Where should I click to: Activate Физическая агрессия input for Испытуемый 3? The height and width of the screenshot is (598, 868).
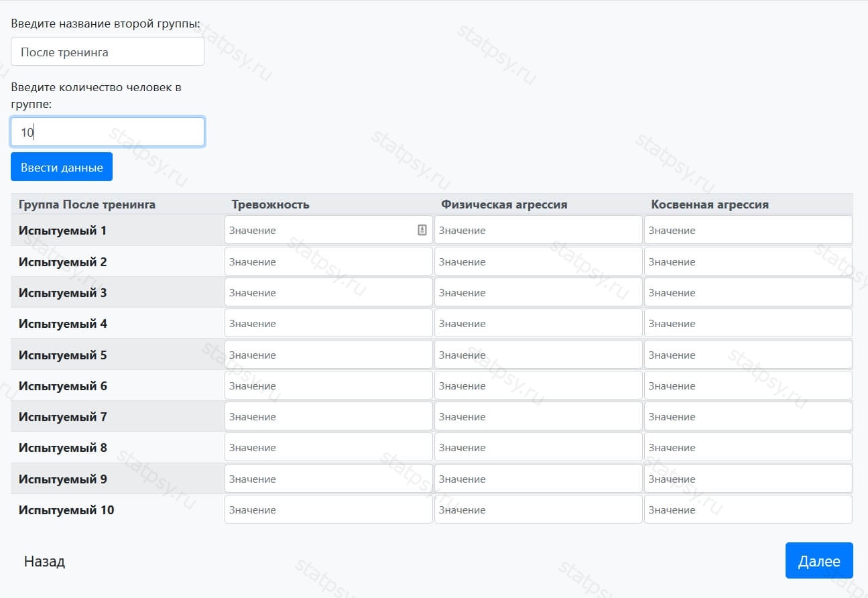(538, 292)
